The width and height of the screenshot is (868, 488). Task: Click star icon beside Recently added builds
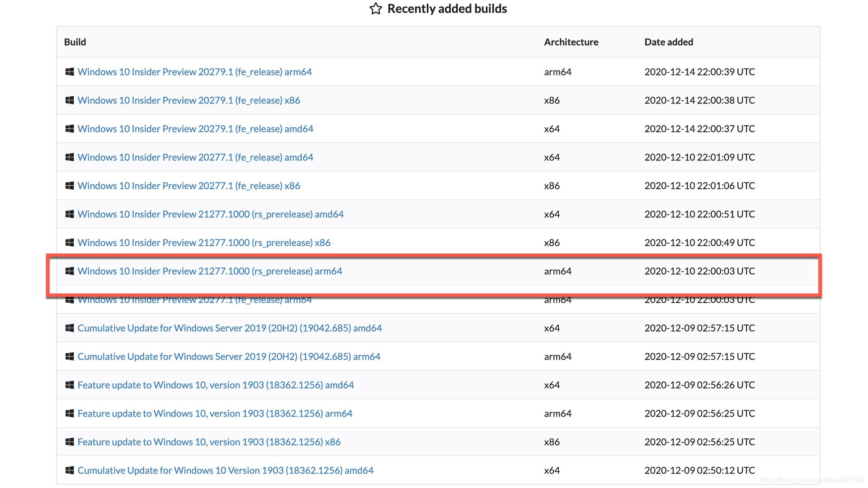point(376,9)
